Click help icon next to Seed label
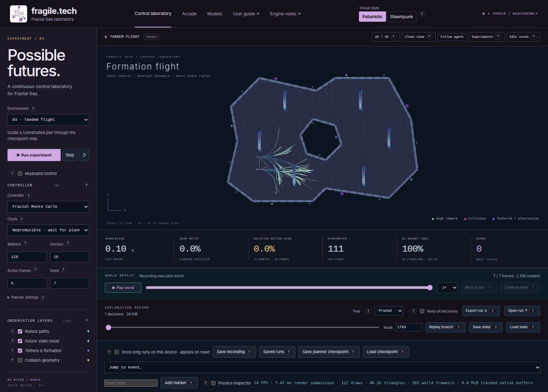This screenshot has height=392, width=548. point(63,269)
